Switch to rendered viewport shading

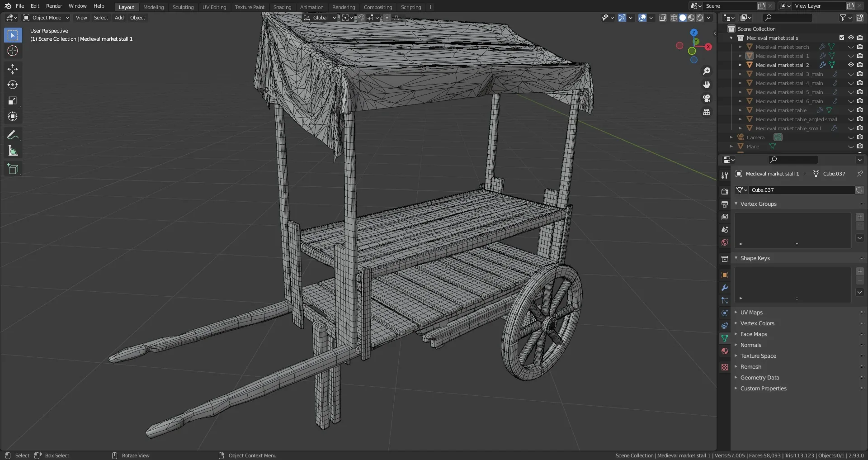point(700,18)
